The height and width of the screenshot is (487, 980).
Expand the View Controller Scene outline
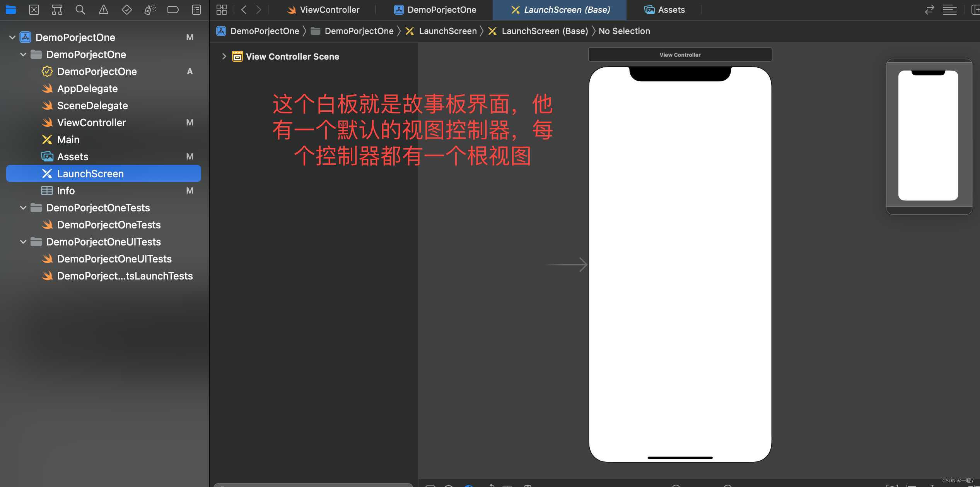click(x=224, y=57)
